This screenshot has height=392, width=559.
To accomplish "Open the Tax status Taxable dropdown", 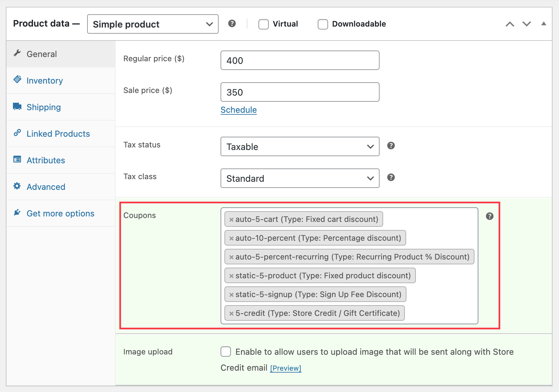I will coord(300,147).
